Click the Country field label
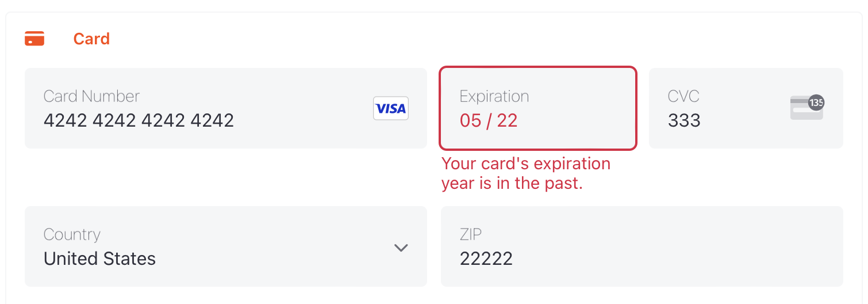The height and width of the screenshot is (304, 868). [x=72, y=235]
